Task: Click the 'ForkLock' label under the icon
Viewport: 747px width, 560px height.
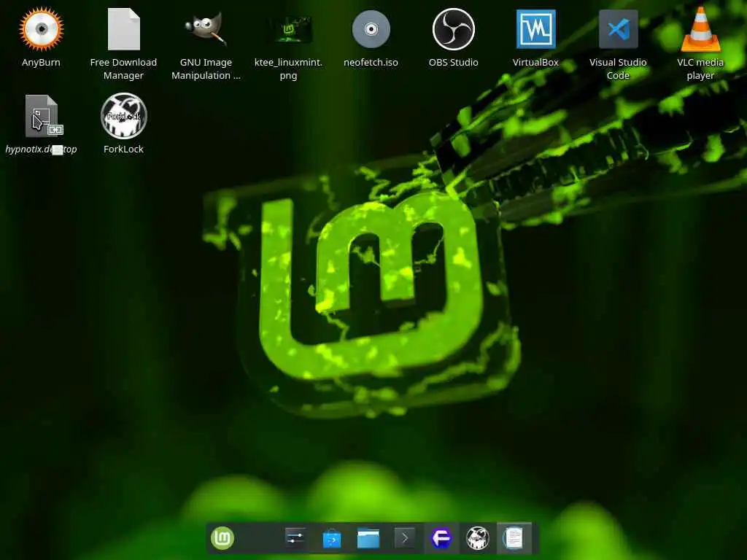Action: click(x=123, y=149)
